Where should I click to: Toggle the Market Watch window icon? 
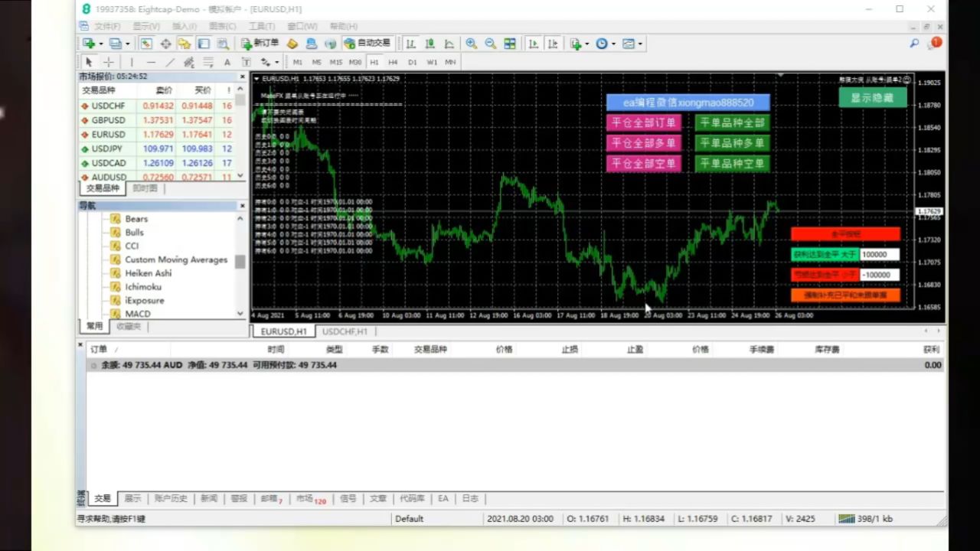pos(146,44)
